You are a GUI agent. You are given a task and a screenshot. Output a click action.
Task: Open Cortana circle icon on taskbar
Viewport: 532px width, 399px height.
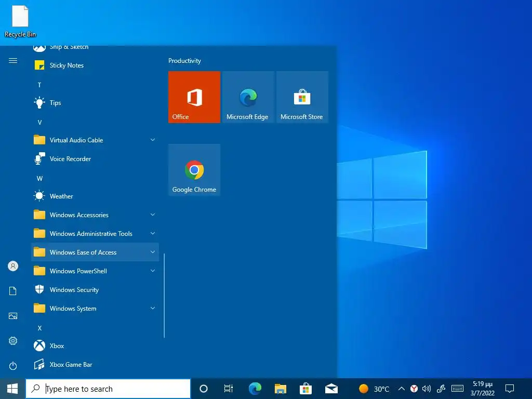204,389
